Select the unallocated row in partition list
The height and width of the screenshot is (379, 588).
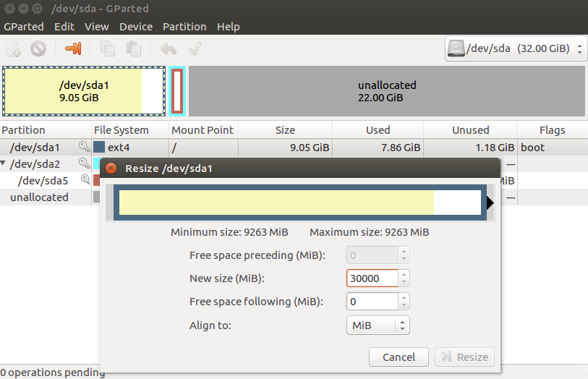(49, 197)
